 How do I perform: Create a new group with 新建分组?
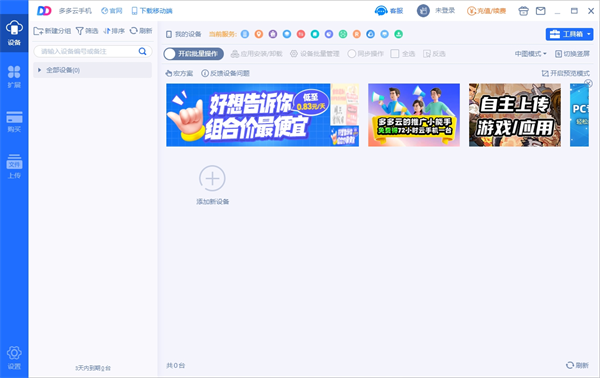coord(52,31)
